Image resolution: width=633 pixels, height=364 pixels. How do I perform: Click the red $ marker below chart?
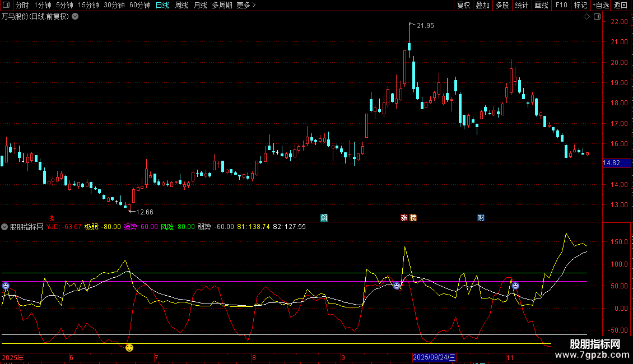click(x=52, y=218)
